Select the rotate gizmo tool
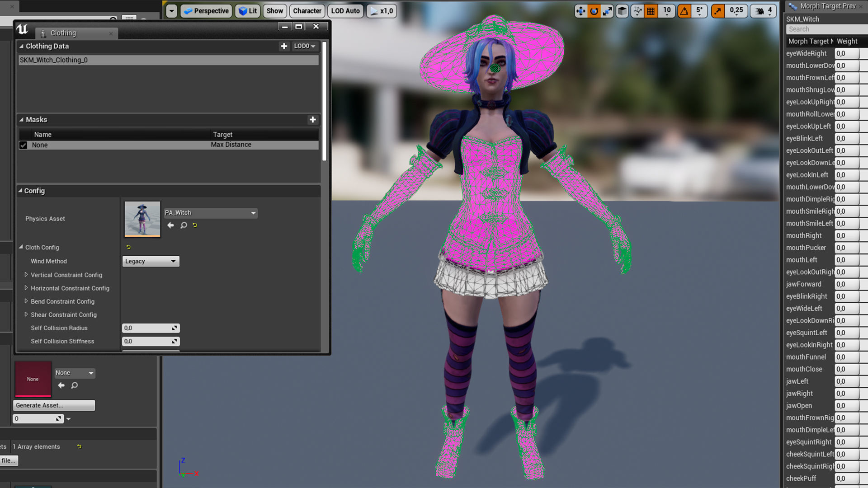Screen dimensions: 868x488 pos(594,11)
